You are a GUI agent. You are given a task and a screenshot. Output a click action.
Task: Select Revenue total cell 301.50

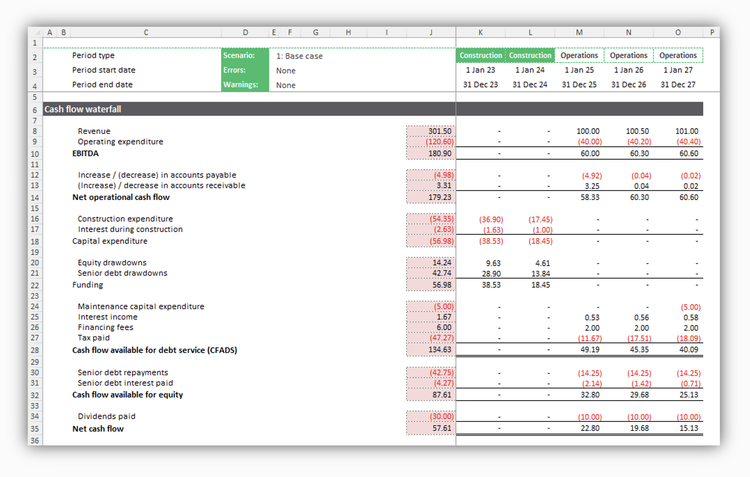click(430, 131)
